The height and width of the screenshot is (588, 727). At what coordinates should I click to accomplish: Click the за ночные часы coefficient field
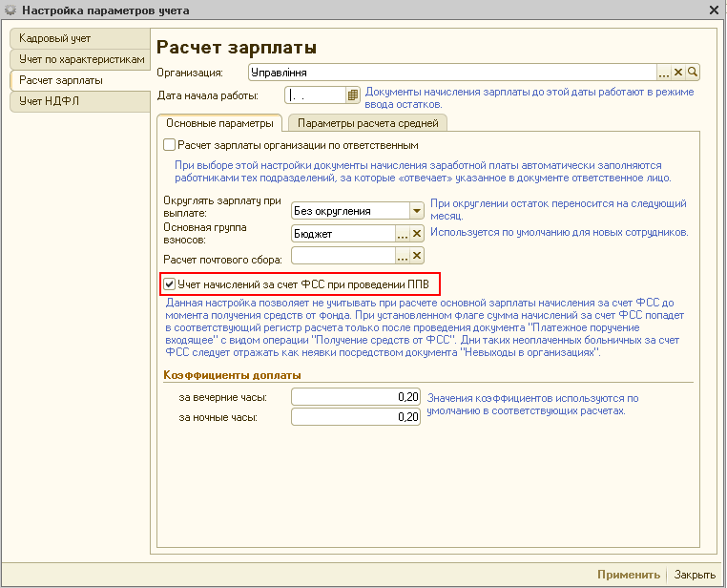click(x=356, y=416)
